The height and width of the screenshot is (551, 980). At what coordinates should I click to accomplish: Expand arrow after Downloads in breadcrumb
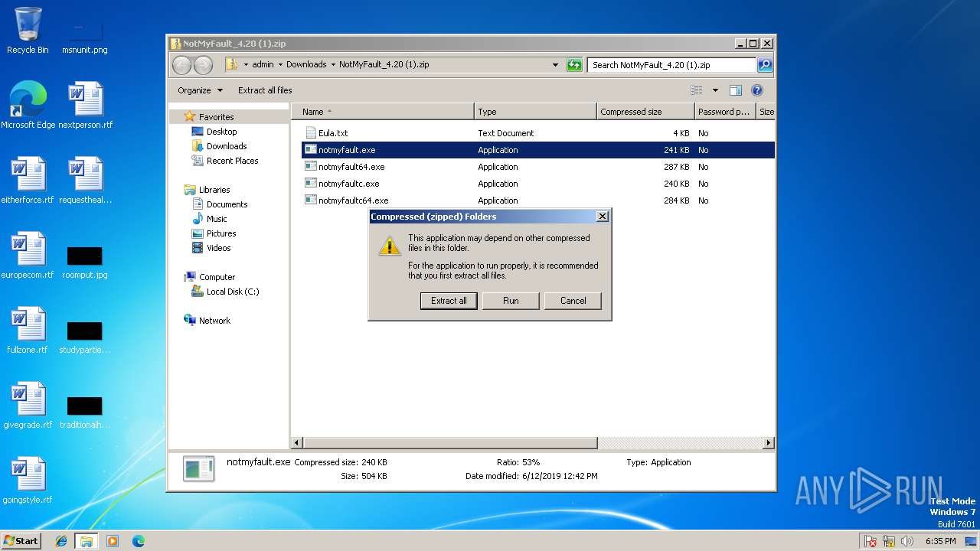tap(333, 64)
